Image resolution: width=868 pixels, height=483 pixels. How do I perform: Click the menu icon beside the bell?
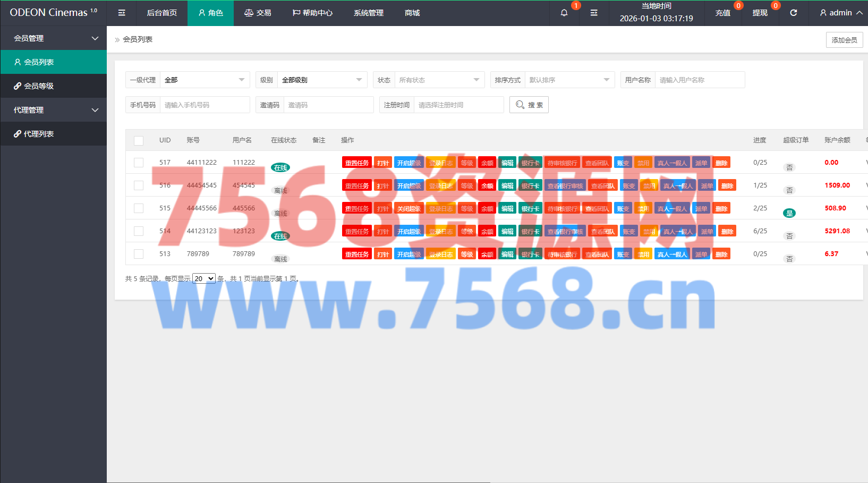[x=594, y=13]
